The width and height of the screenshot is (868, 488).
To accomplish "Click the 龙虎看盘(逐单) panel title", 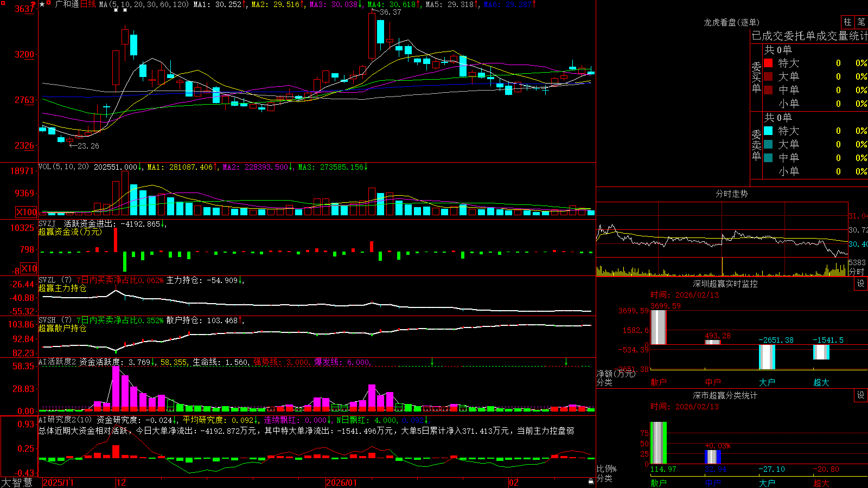I will (x=731, y=22).
